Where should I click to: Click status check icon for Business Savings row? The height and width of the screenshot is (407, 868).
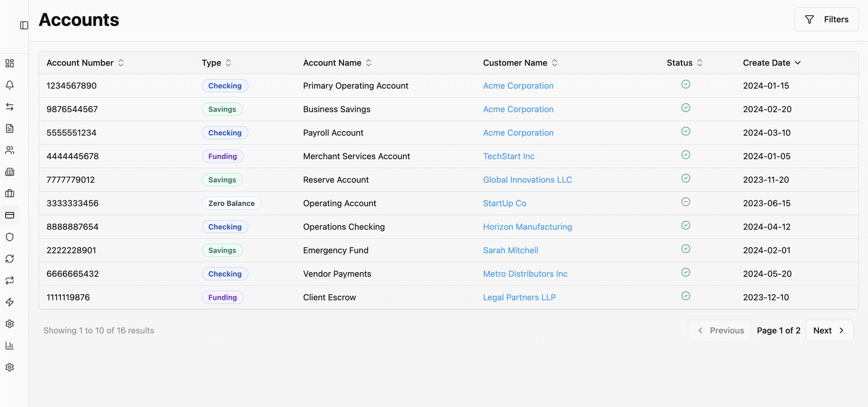(x=686, y=108)
